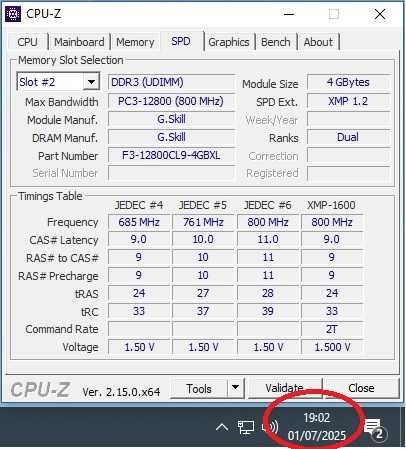
Task: Click the RAS# Precharge row label
Action: (x=58, y=276)
